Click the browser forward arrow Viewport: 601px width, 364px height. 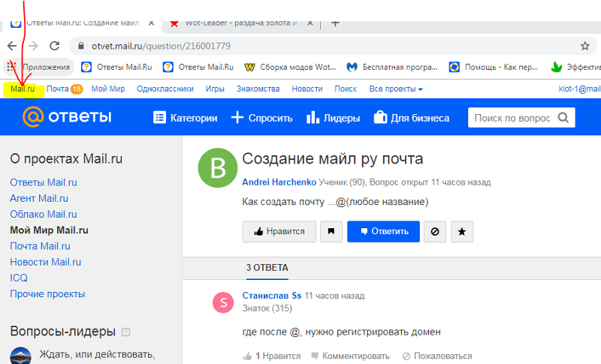[x=33, y=46]
